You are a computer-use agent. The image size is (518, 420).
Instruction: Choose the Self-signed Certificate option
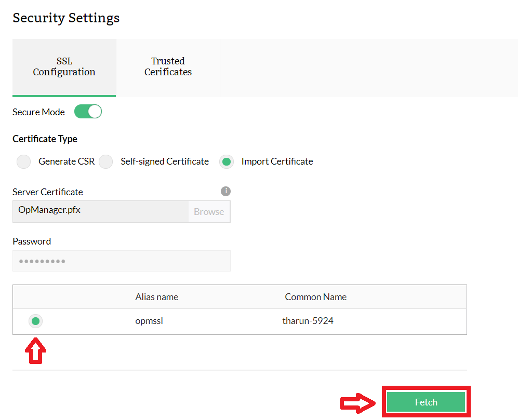click(x=106, y=162)
